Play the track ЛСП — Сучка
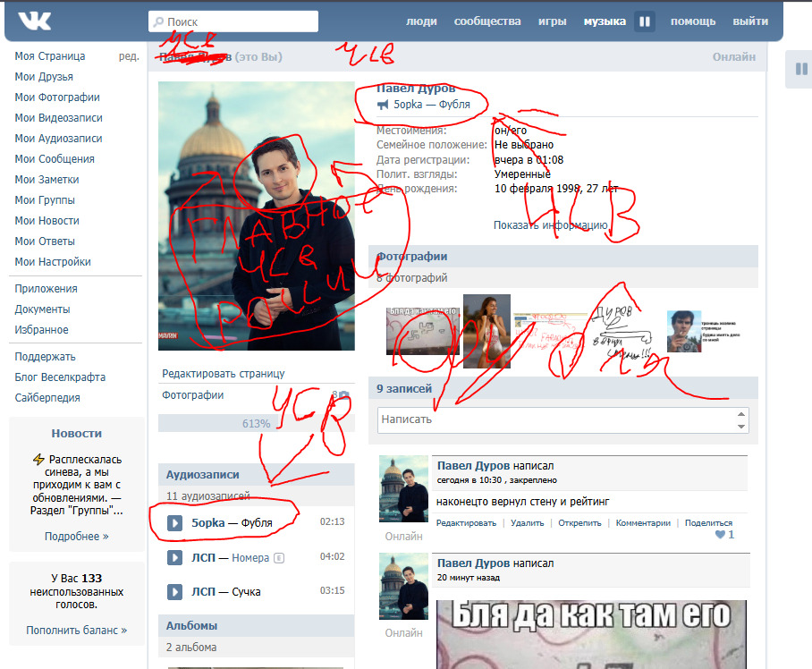 coord(174,592)
